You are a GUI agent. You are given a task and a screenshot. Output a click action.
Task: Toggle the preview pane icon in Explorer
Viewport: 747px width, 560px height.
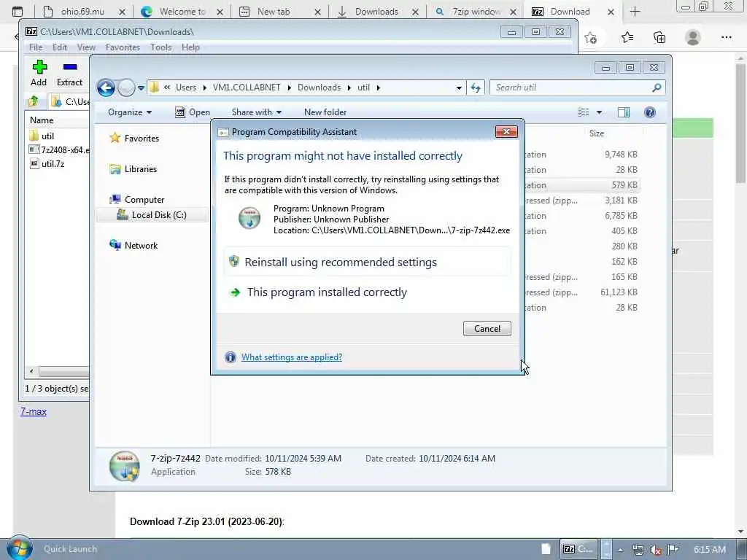tap(623, 112)
